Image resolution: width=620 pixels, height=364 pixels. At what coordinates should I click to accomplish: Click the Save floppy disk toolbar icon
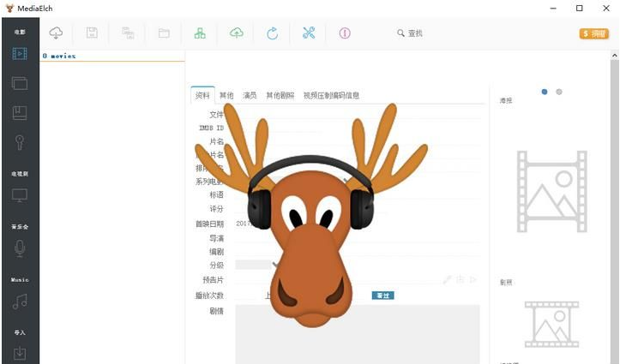(92, 33)
